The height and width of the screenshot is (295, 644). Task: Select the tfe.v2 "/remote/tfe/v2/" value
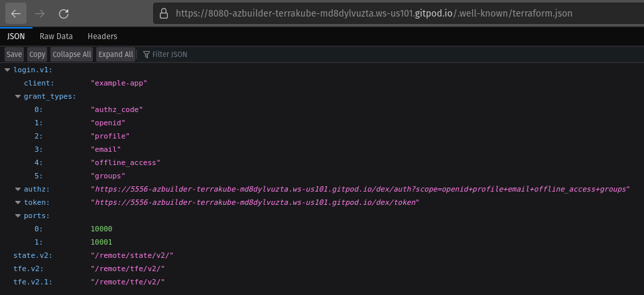point(127,268)
